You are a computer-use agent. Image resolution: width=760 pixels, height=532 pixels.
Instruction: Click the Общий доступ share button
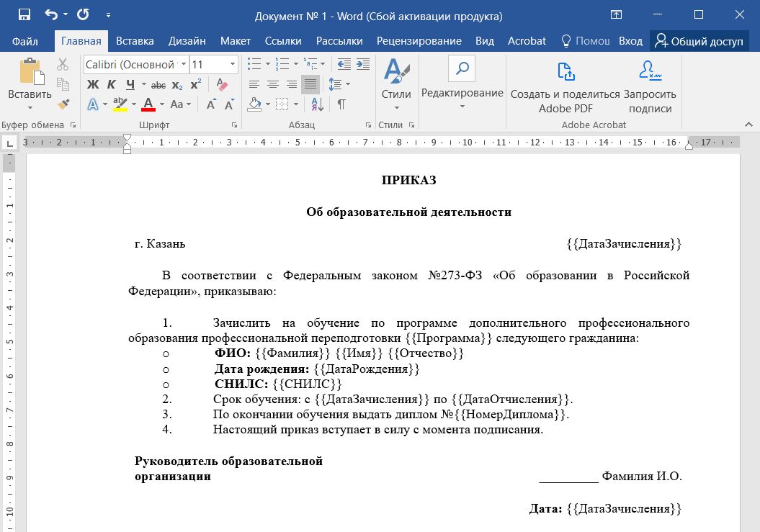[x=699, y=41]
